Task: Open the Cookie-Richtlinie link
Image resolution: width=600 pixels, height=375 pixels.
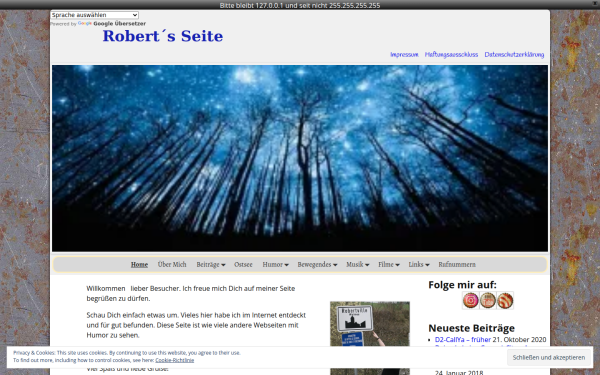Action: [x=174, y=360]
